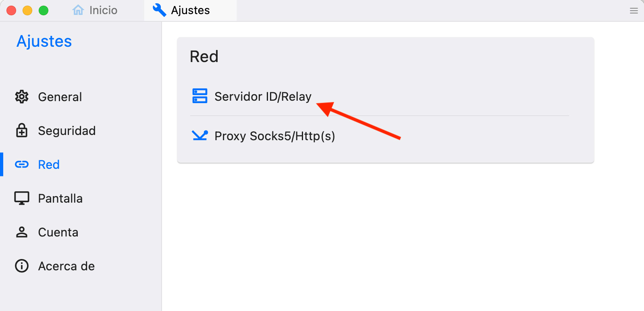Show the Pantalla settings section

(81, 198)
